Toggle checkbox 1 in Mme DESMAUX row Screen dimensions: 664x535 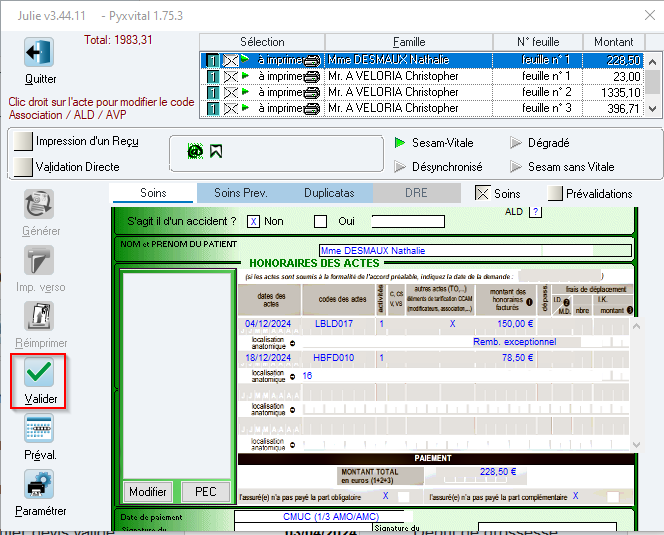(x=213, y=61)
